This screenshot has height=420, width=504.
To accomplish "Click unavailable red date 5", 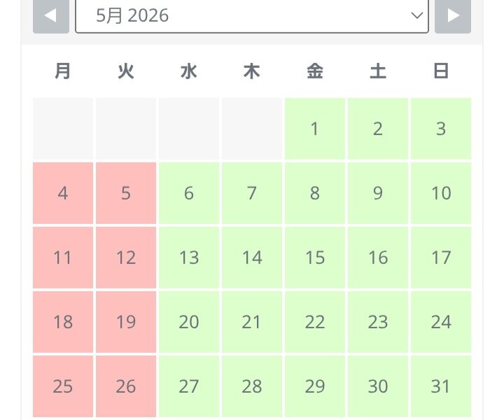I will pos(126,193).
